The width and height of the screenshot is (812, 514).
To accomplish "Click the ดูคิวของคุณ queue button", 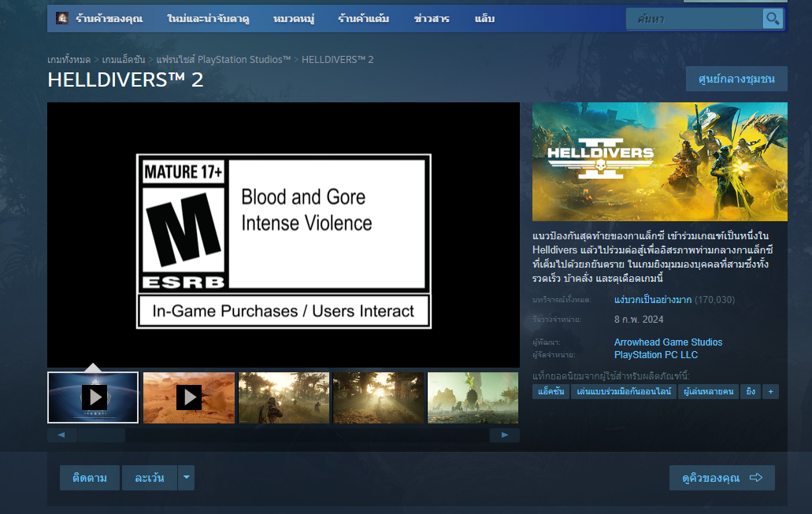I will 722,478.
